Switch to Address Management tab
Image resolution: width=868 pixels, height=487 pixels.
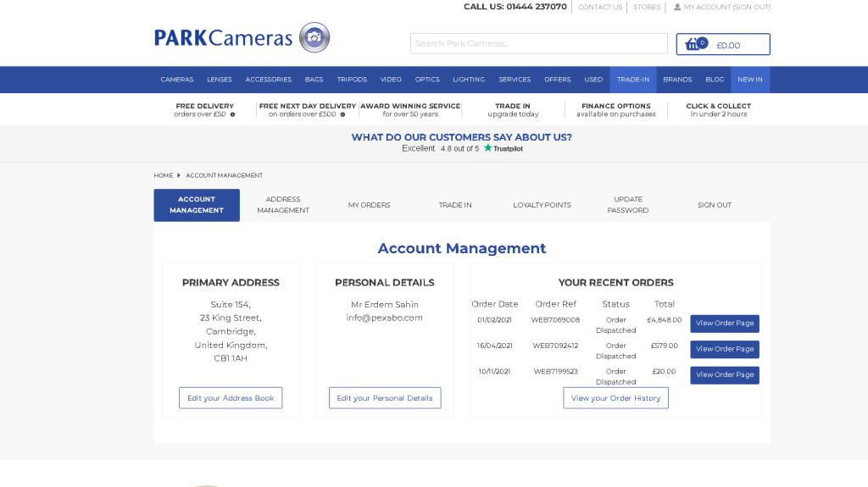pos(283,205)
